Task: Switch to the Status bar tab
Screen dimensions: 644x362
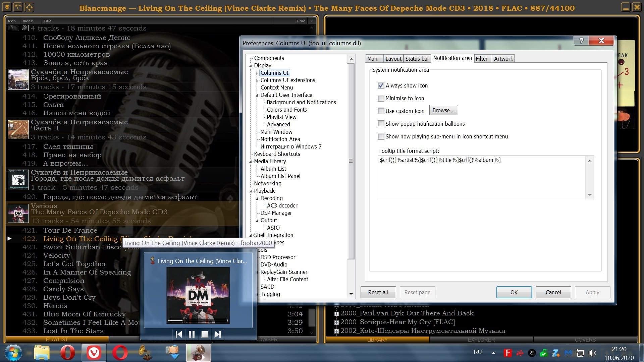Action: 417,59
